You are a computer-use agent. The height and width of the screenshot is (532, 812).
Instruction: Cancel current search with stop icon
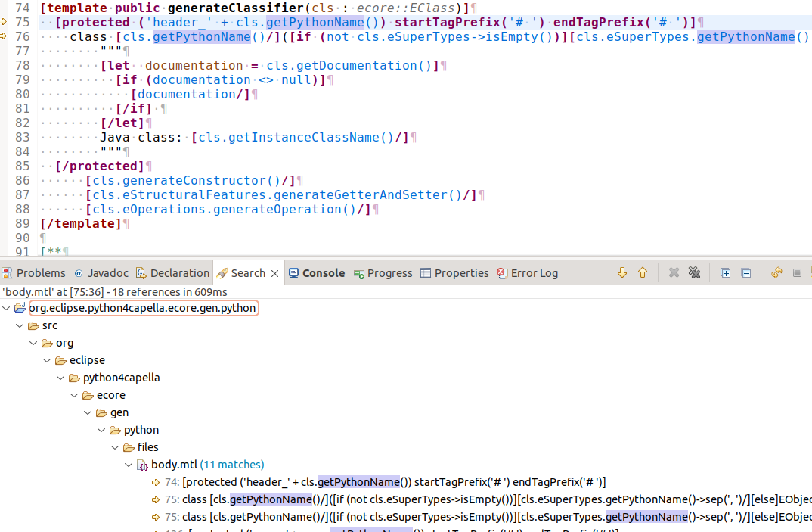pyautogui.click(x=797, y=273)
